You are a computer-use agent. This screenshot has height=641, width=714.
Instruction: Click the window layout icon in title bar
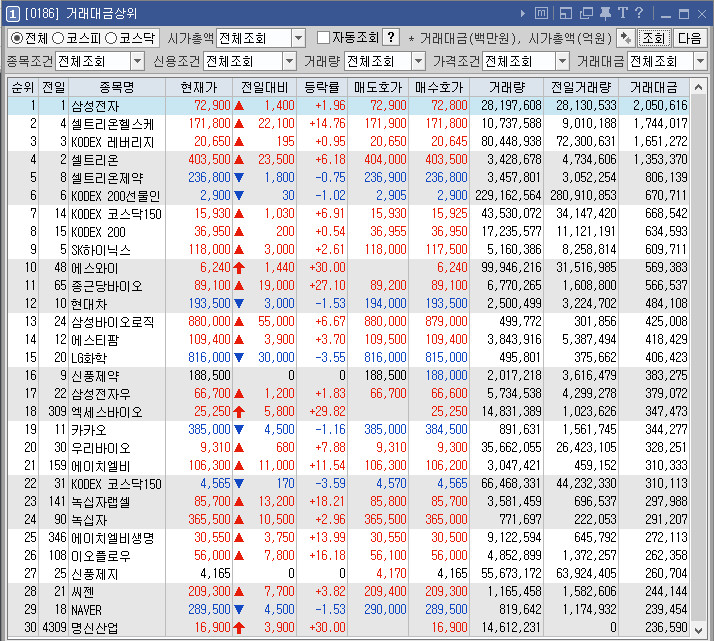coord(566,14)
